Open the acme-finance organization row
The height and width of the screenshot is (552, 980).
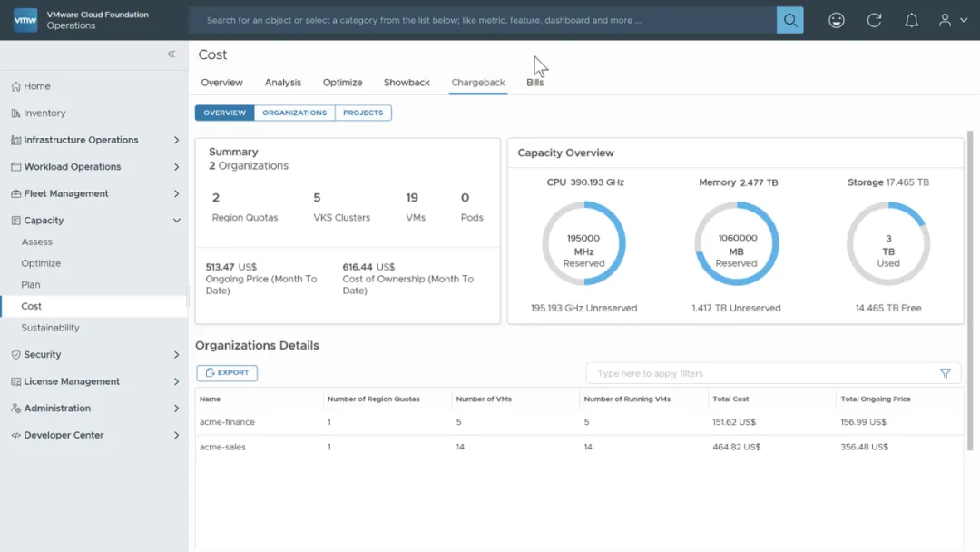227,422
